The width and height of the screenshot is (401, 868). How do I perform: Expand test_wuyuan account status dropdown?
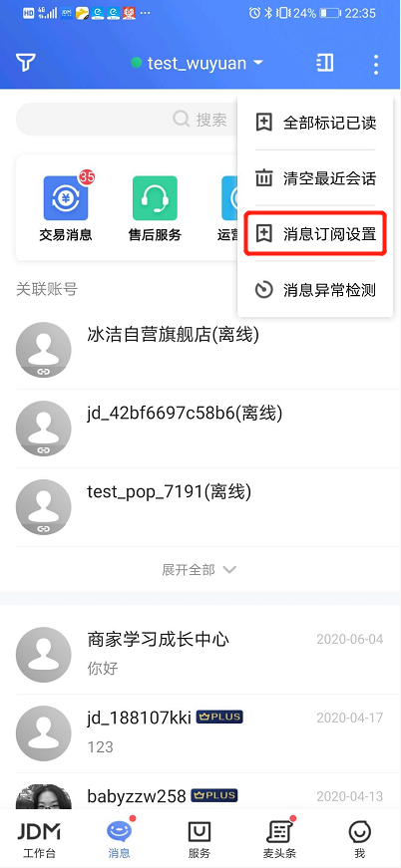pos(198,63)
